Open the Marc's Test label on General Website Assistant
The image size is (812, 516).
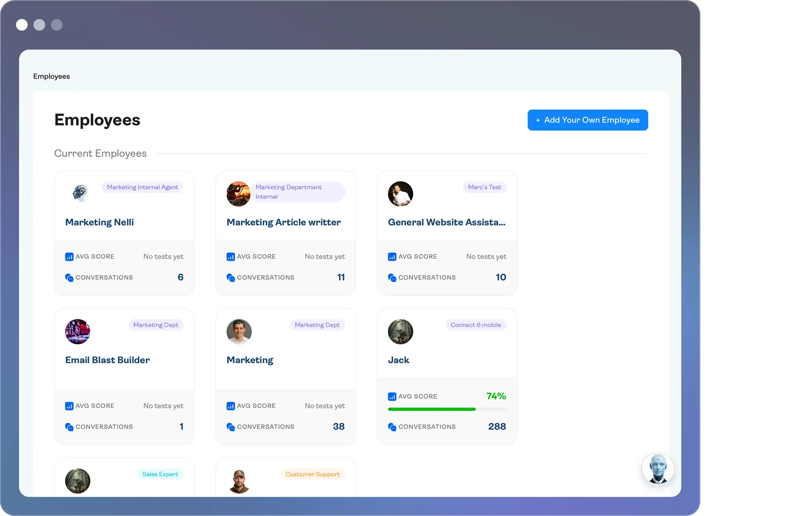pos(485,187)
